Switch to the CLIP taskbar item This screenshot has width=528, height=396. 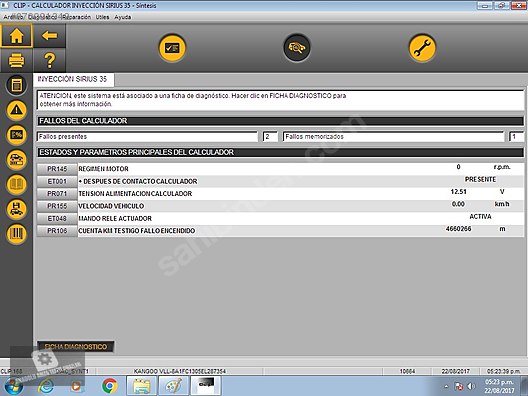click(x=206, y=386)
